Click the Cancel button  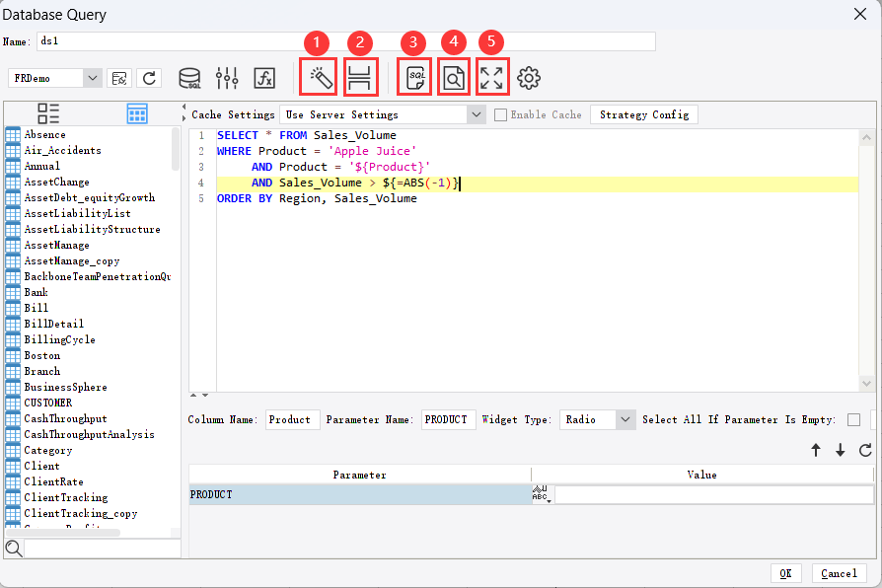[839, 573]
